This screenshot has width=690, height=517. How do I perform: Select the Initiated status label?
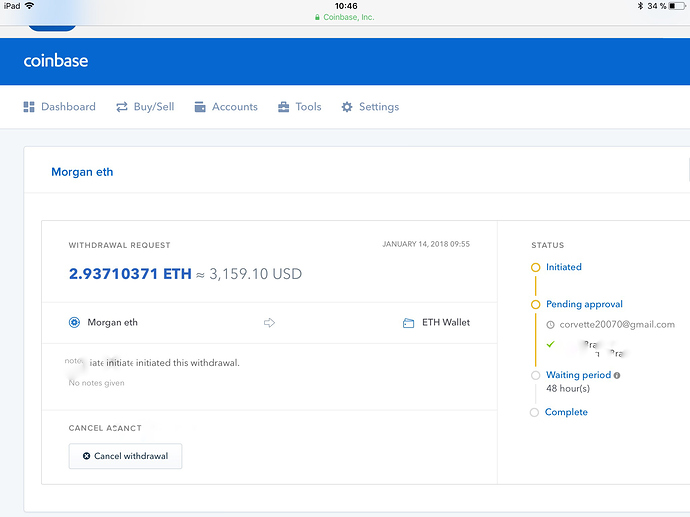pos(564,267)
